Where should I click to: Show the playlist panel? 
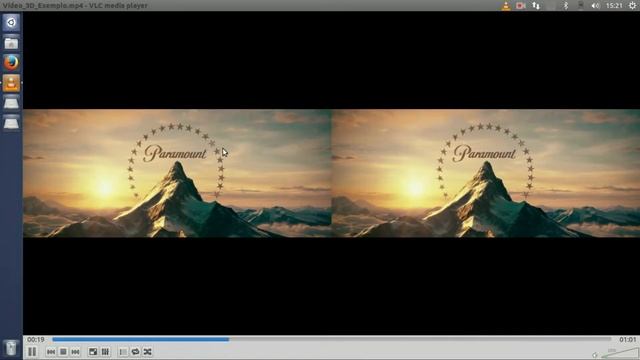pos(123,352)
